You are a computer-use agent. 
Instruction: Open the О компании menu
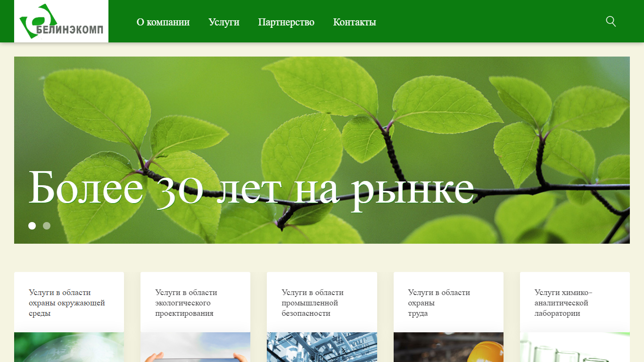pos(163,22)
